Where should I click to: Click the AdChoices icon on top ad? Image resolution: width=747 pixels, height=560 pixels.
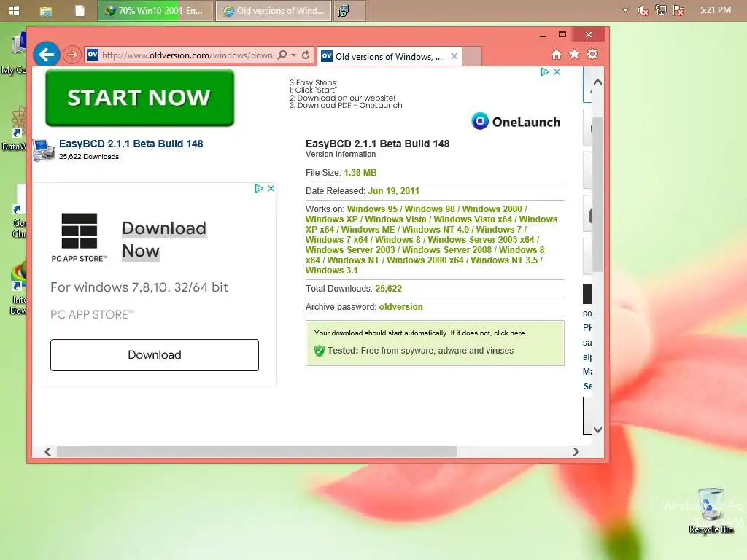point(545,72)
